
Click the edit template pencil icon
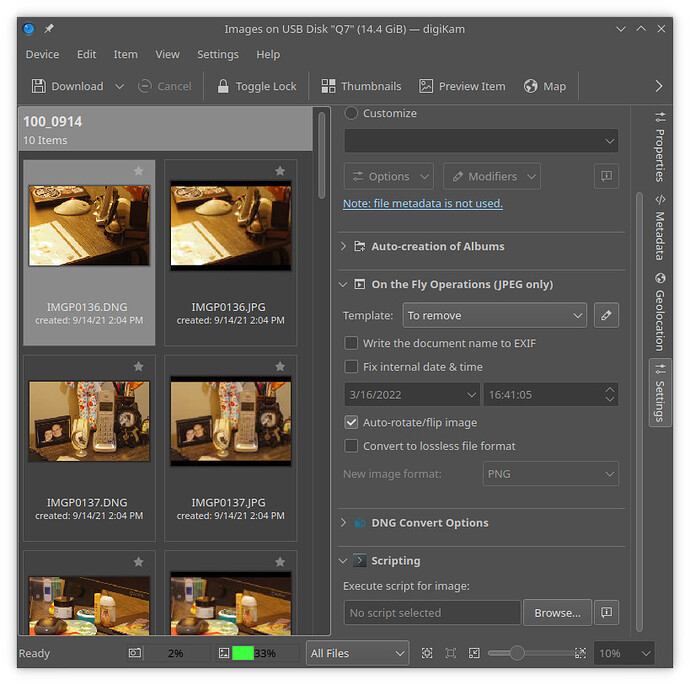(606, 315)
